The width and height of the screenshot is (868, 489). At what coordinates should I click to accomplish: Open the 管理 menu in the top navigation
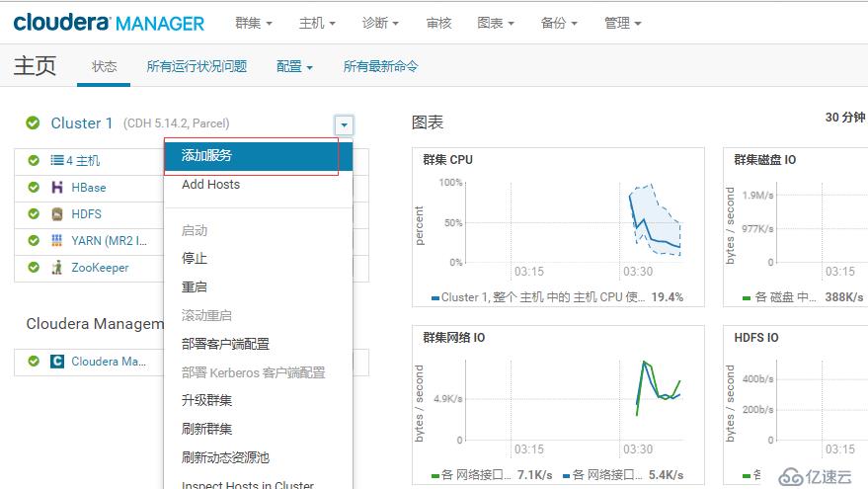coord(623,24)
